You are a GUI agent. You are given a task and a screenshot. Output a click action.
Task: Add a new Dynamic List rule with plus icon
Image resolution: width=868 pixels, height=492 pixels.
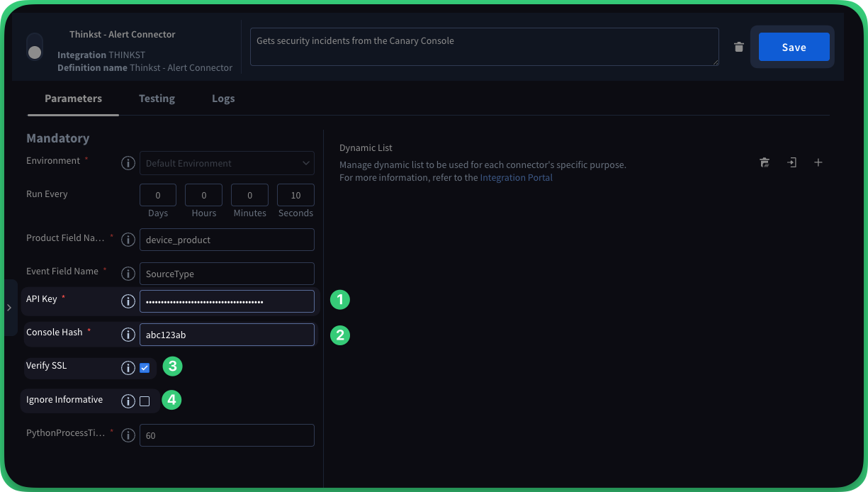point(818,162)
